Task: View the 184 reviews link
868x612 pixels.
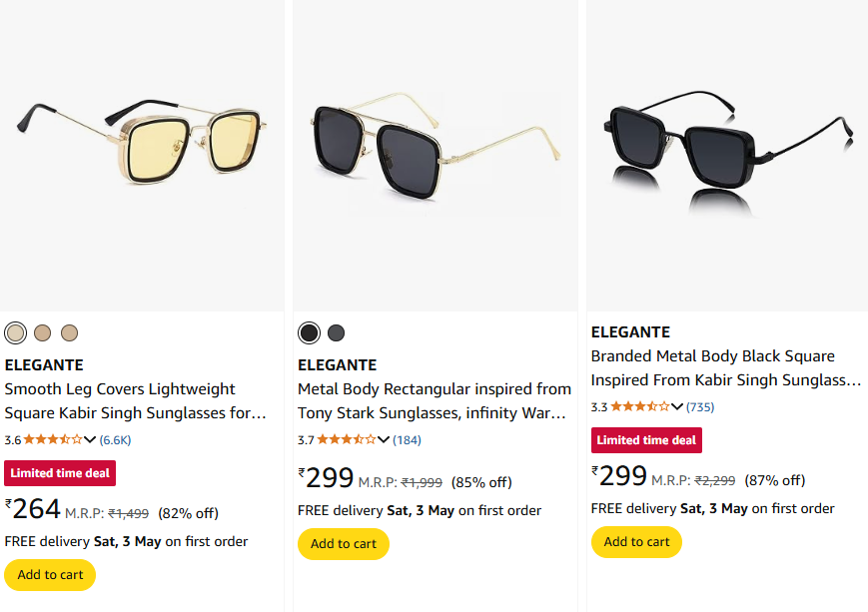Action: [x=407, y=439]
